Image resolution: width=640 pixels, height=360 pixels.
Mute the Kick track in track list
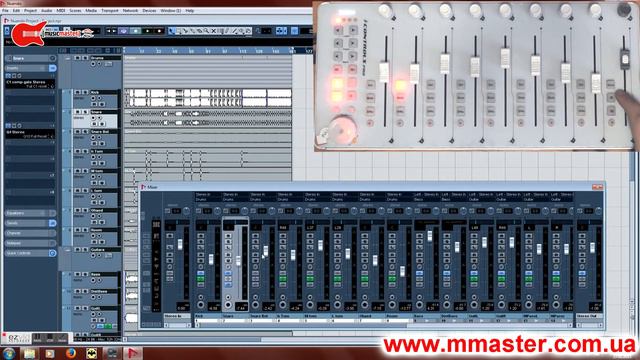[78, 93]
